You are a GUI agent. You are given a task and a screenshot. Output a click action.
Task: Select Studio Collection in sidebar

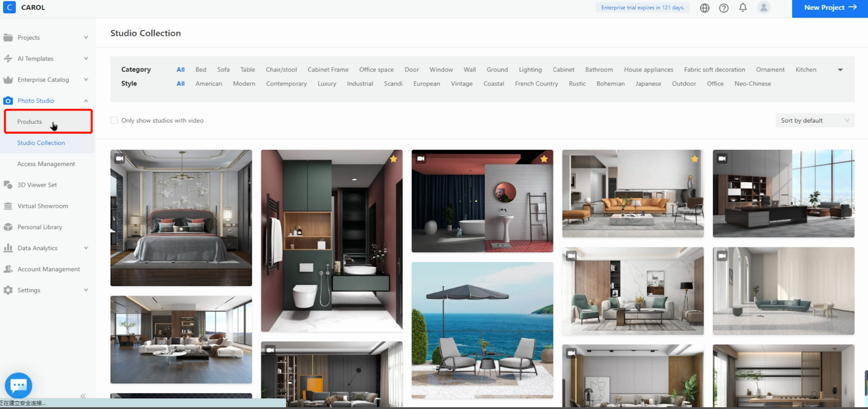(41, 143)
